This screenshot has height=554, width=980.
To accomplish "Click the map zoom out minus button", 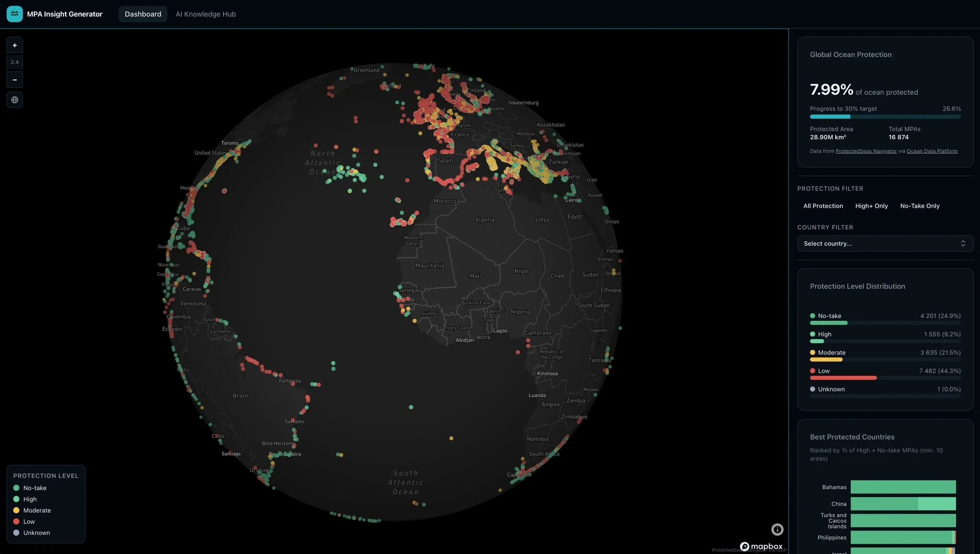I will 14,80.
